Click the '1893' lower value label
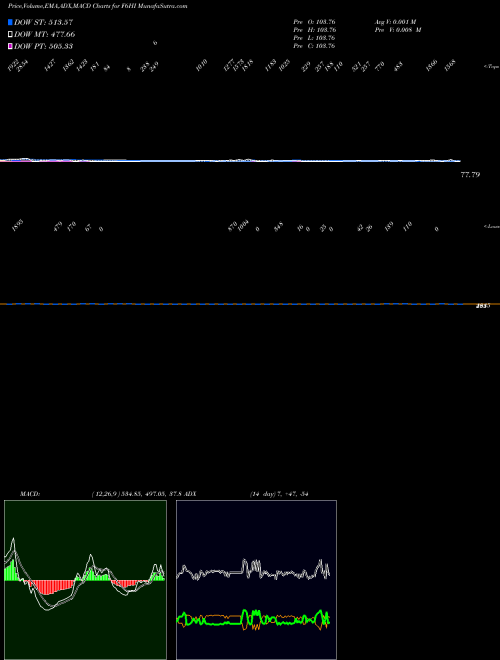This screenshot has width=500, height=660. (x=18, y=226)
